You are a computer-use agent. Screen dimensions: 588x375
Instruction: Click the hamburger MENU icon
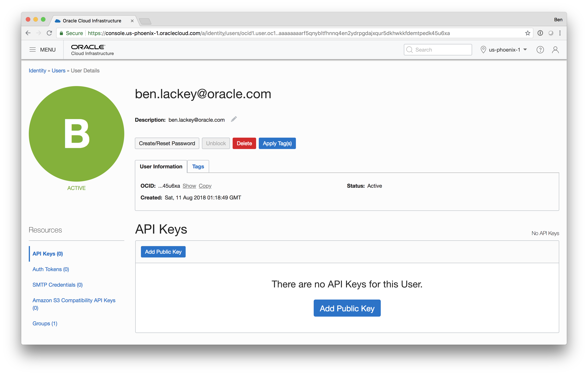coord(32,50)
